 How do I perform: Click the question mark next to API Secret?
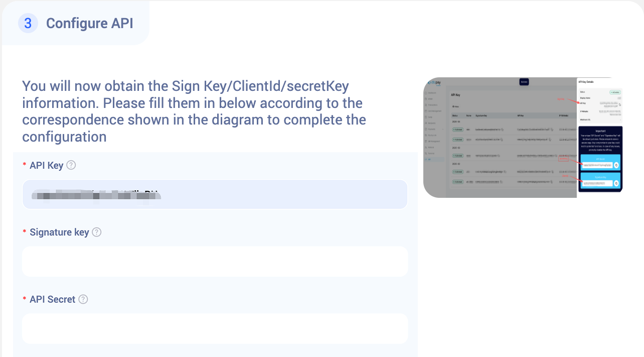tap(83, 299)
